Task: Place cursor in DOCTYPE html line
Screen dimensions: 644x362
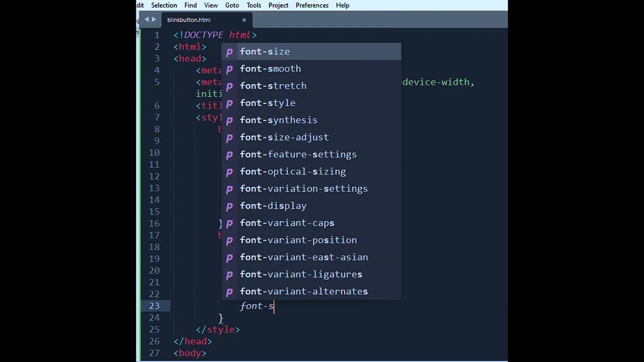Action: [215, 35]
